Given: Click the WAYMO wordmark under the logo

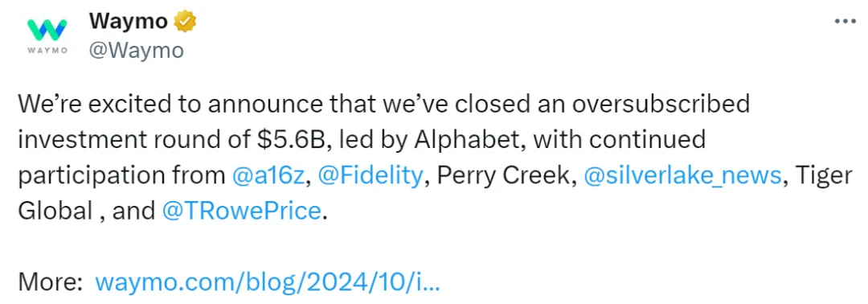Looking at the screenshot, I should [47, 49].
